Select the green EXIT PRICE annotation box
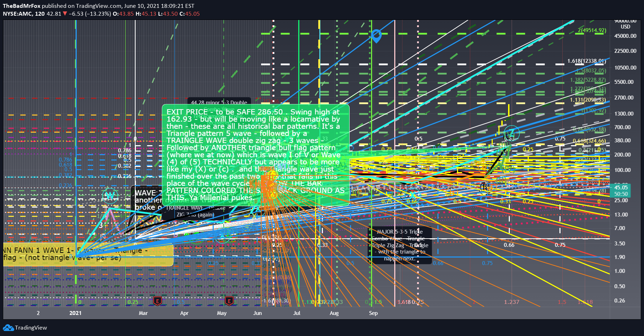Screen dimensions: 644x336 255,154
